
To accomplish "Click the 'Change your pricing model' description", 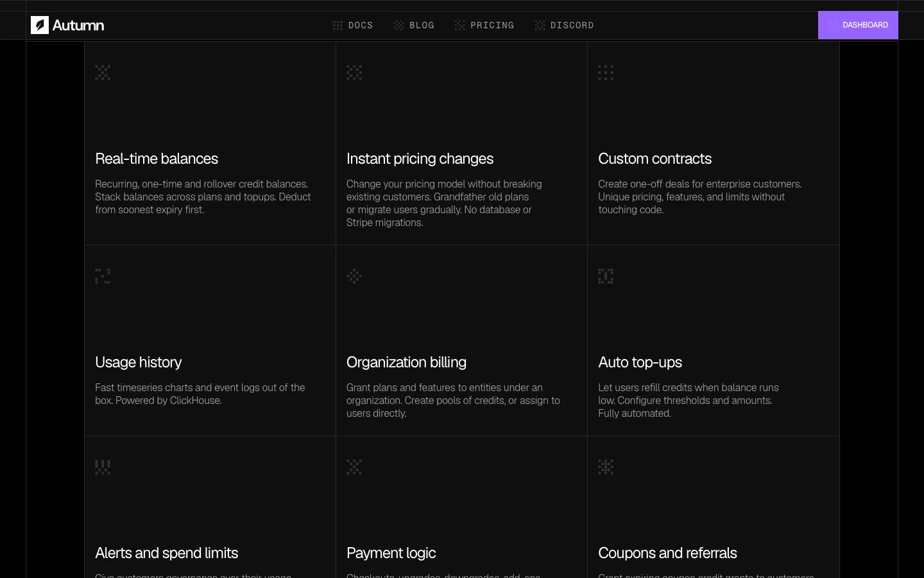I will 444,203.
